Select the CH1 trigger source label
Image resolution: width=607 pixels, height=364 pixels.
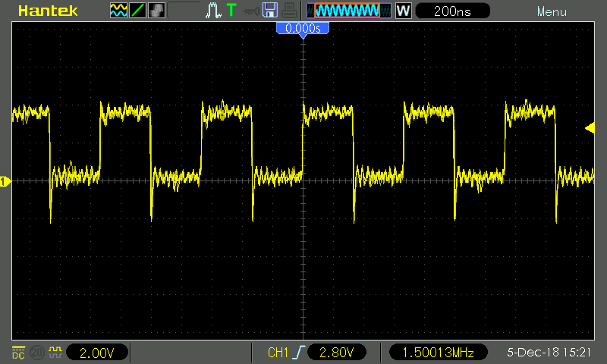coord(278,353)
